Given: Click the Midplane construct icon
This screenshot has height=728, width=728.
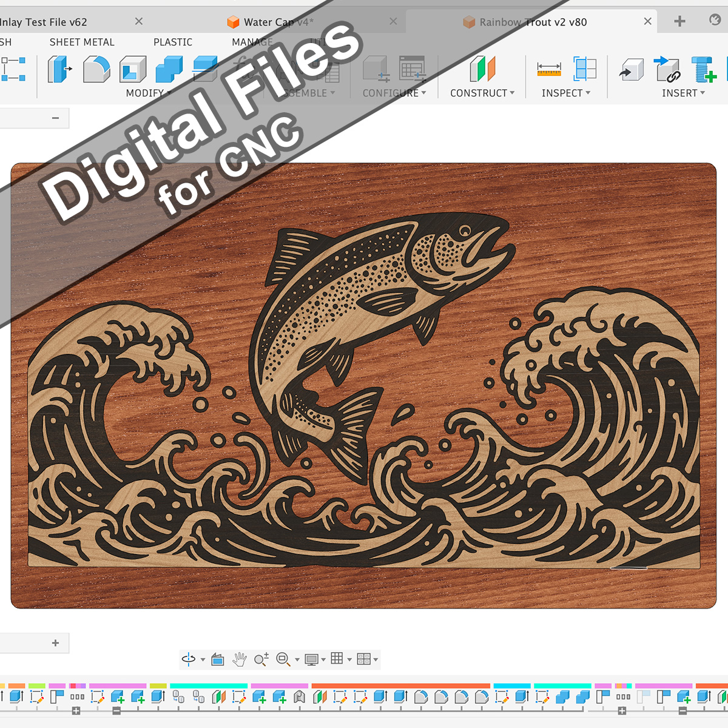Looking at the screenshot, I should (x=482, y=69).
